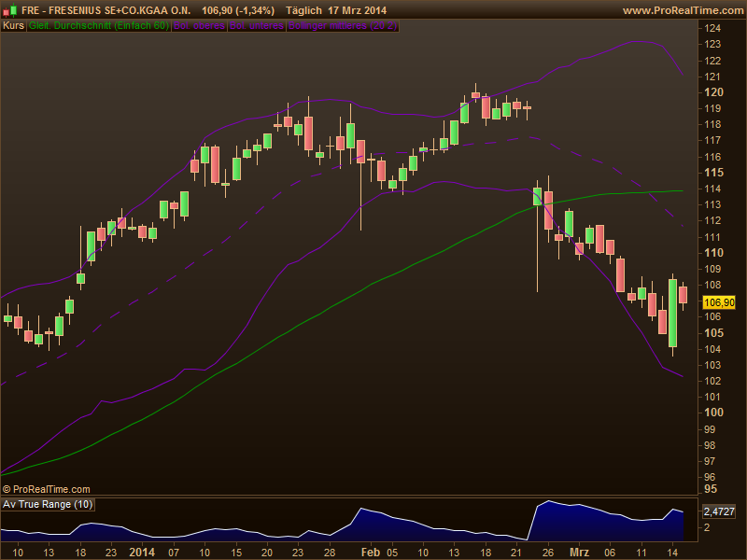Click the Feb month label on time axis

coord(371,553)
